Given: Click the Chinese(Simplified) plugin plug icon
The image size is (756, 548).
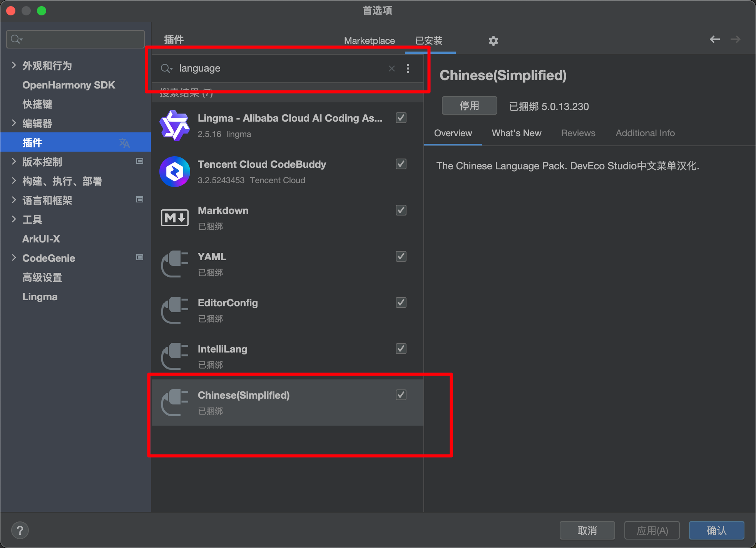Looking at the screenshot, I should click(175, 403).
